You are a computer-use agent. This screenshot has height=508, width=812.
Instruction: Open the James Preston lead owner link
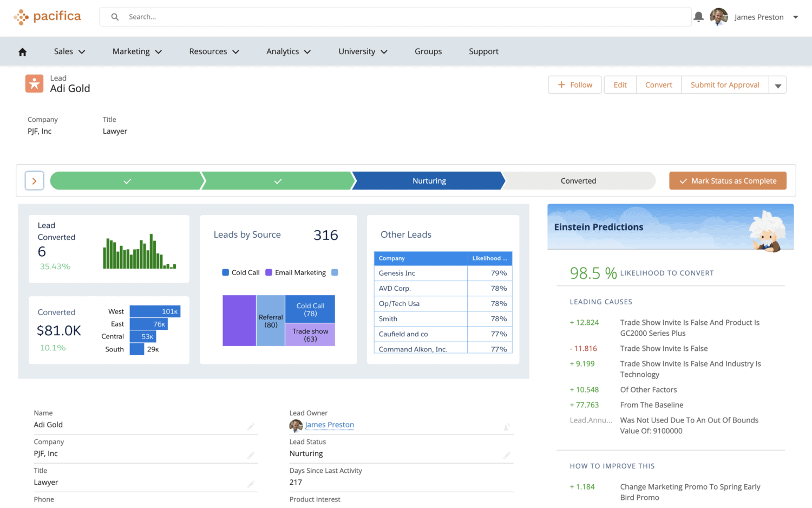329,425
